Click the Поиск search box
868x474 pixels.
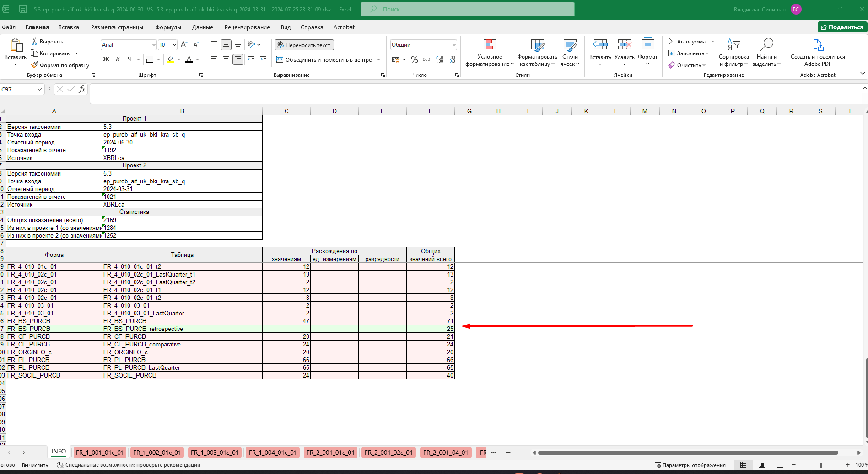tap(467, 9)
